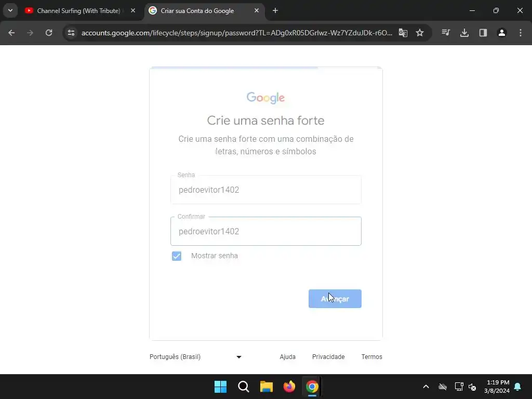Focus the Confirmar password field
The height and width of the screenshot is (399, 532).
(x=265, y=231)
